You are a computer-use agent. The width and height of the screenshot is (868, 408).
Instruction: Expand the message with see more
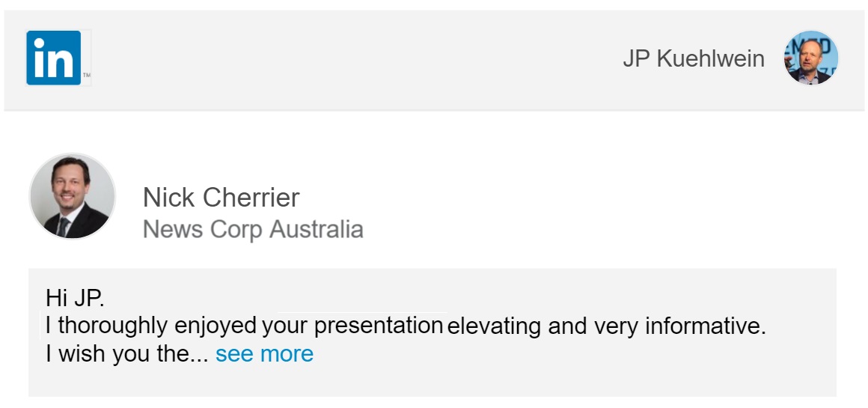click(264, 353)
